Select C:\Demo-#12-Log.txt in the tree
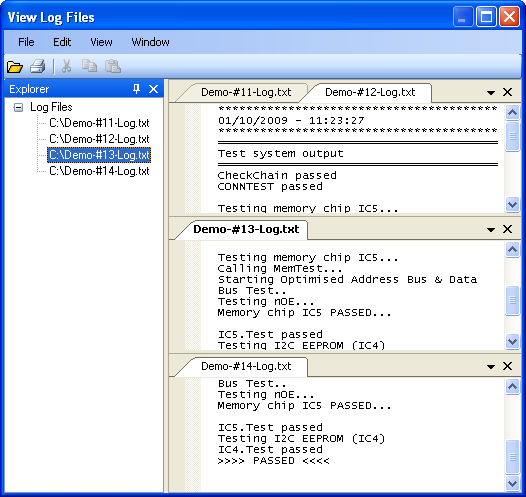 point(99,139)
